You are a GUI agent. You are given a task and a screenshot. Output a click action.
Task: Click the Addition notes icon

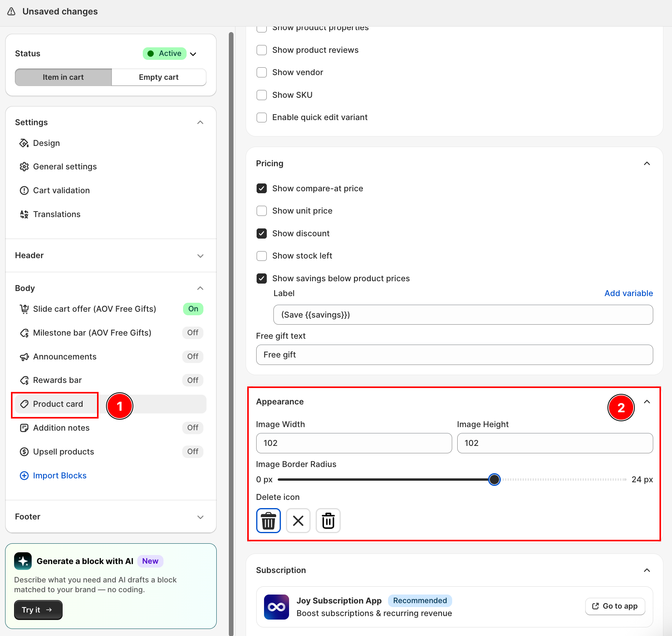[24, 428]
